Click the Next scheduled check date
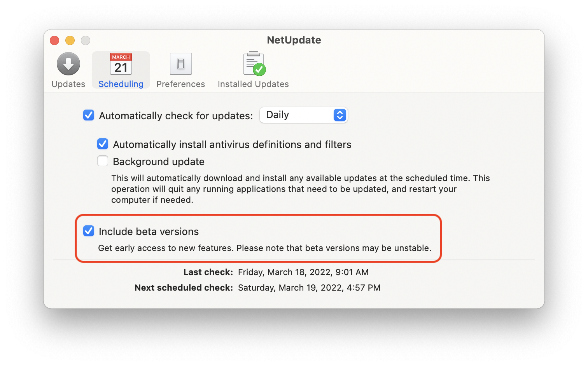The image size is (588, 366). click(x=309, y=288)
